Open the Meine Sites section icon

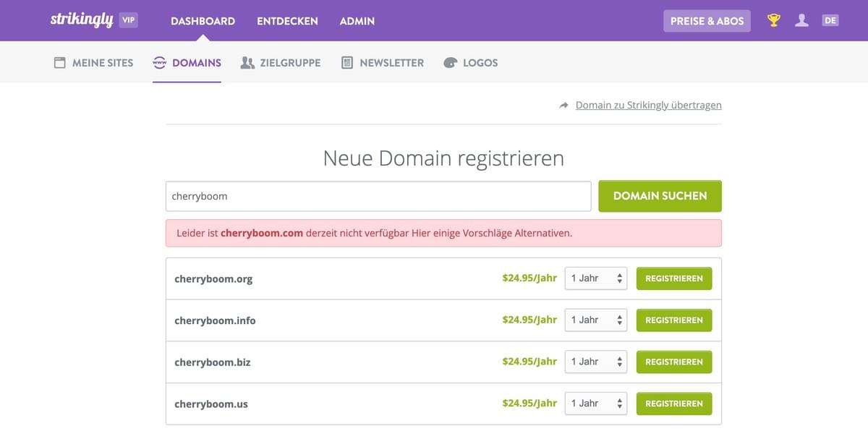tap(59, 63)
